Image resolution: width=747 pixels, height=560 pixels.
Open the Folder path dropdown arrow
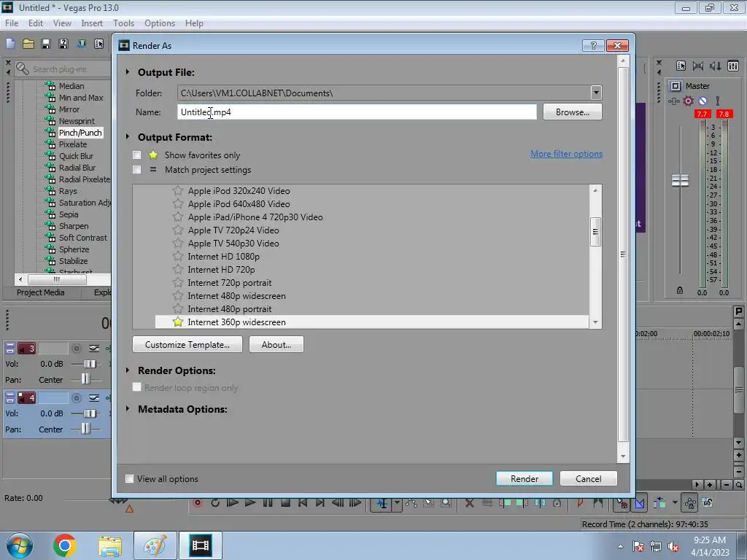click(596, 93)
